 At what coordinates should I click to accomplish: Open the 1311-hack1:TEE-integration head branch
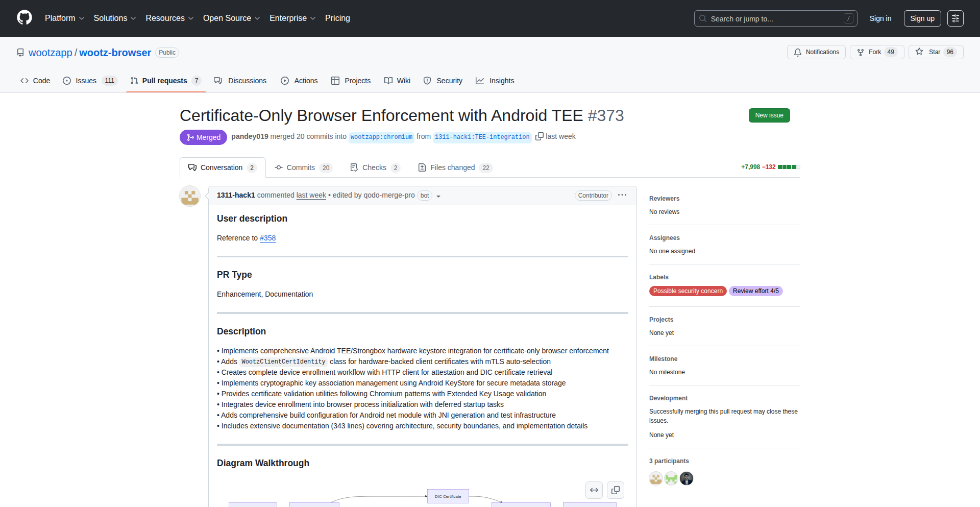tap(482, 137)
